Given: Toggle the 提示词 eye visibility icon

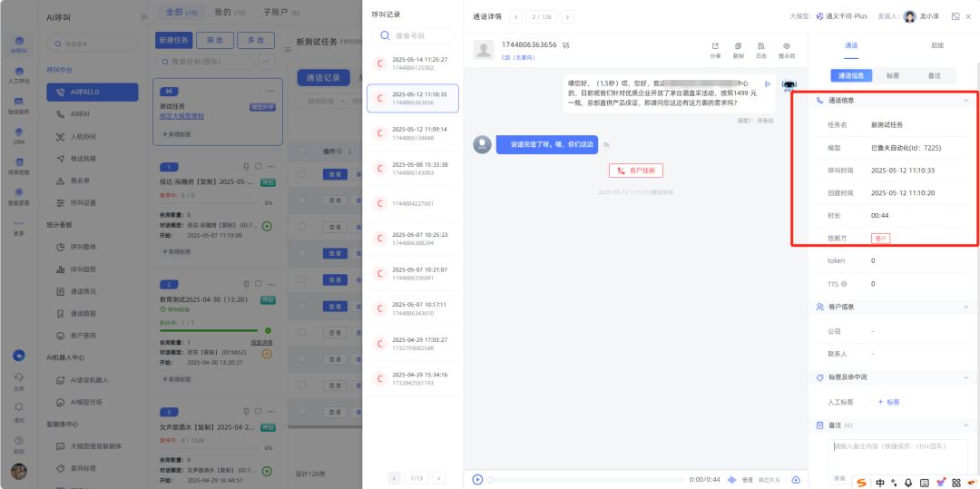Looking at the screenshot, I should [787, 46].
